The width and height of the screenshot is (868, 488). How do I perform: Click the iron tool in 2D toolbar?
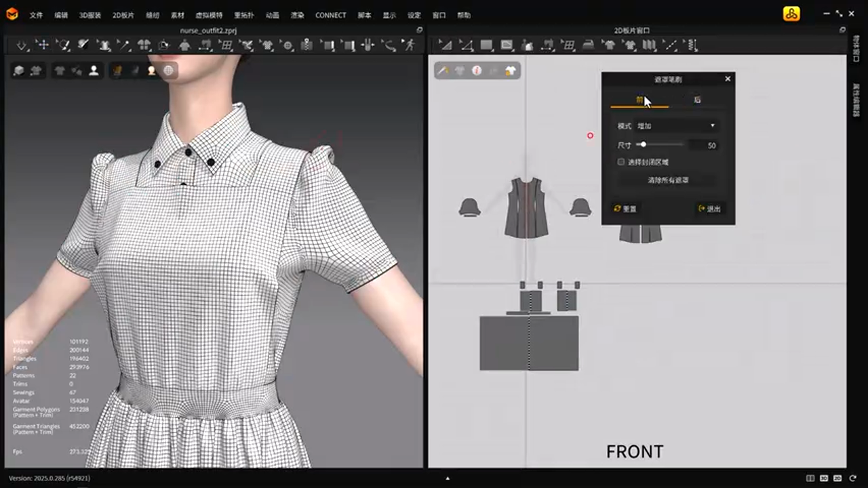click(589, 45)
